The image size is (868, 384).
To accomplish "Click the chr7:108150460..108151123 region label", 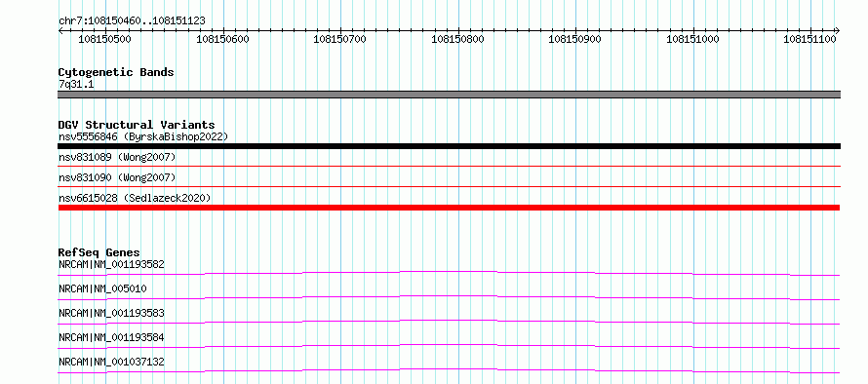I will (132, 20).
